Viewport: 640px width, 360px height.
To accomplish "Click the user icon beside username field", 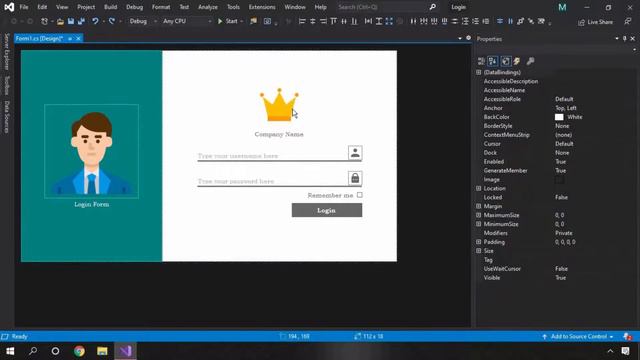I will tap(355, 153).
